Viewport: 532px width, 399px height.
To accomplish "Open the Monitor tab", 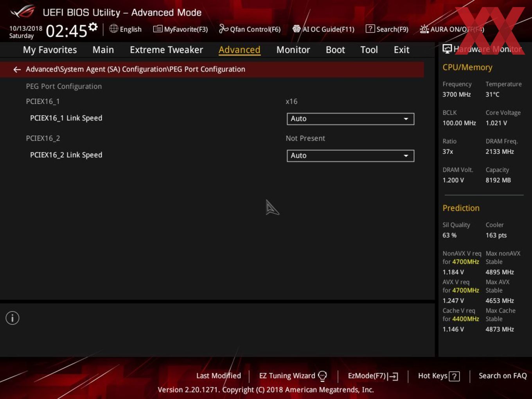I will pyautogui.click(x=293, y=50).
